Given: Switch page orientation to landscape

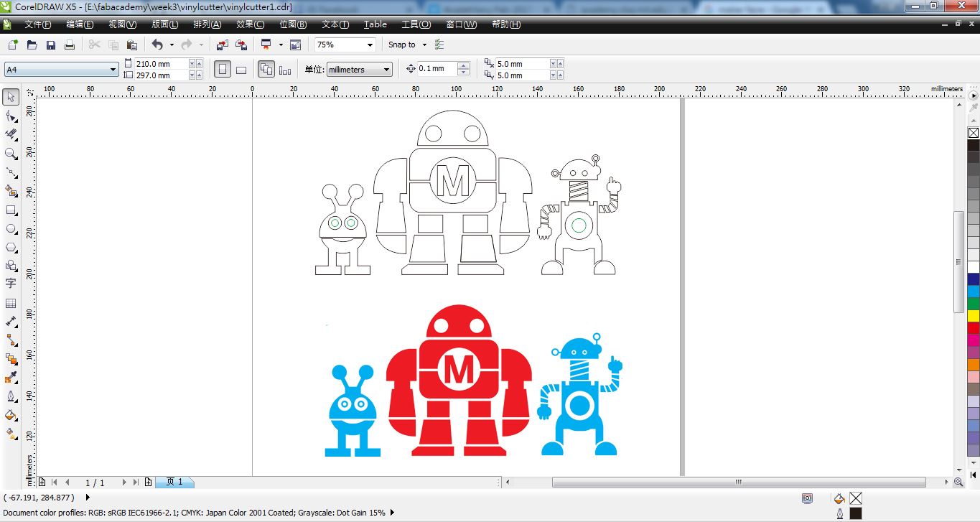Looking at the screenshot, I should tap(241, 68).
